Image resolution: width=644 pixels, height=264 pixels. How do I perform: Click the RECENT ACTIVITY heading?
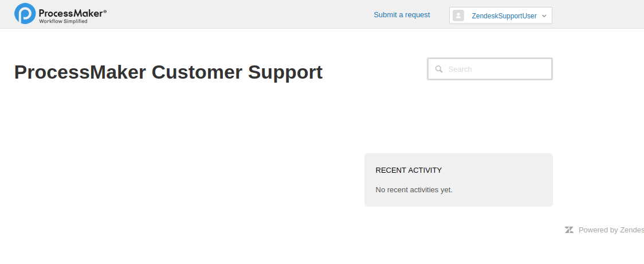pyautogui.click(x=409, y=170)
